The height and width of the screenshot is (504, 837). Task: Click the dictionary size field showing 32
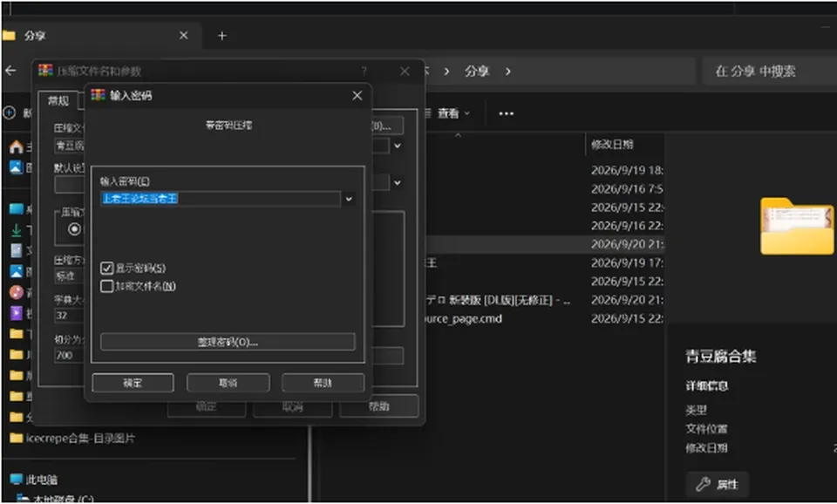point(70,316)
